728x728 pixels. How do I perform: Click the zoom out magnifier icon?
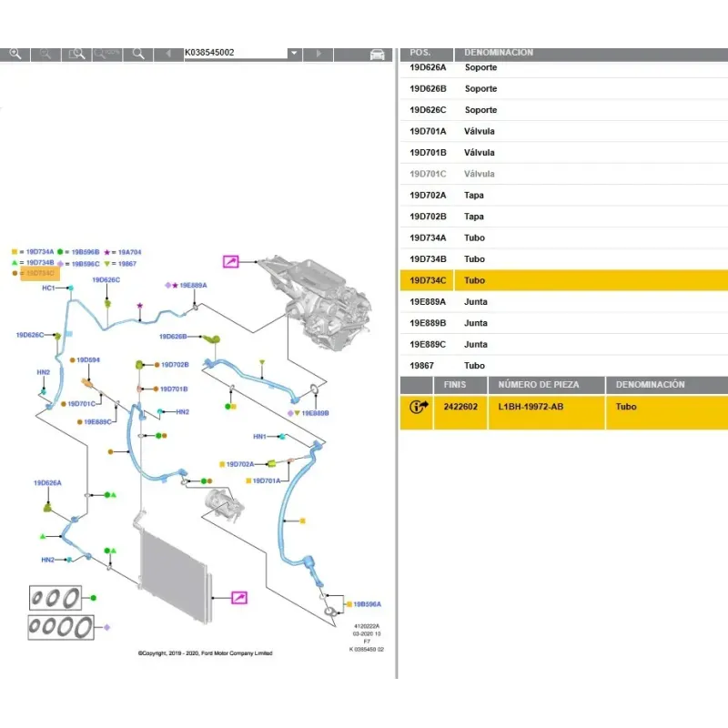[x=45, y=53]
